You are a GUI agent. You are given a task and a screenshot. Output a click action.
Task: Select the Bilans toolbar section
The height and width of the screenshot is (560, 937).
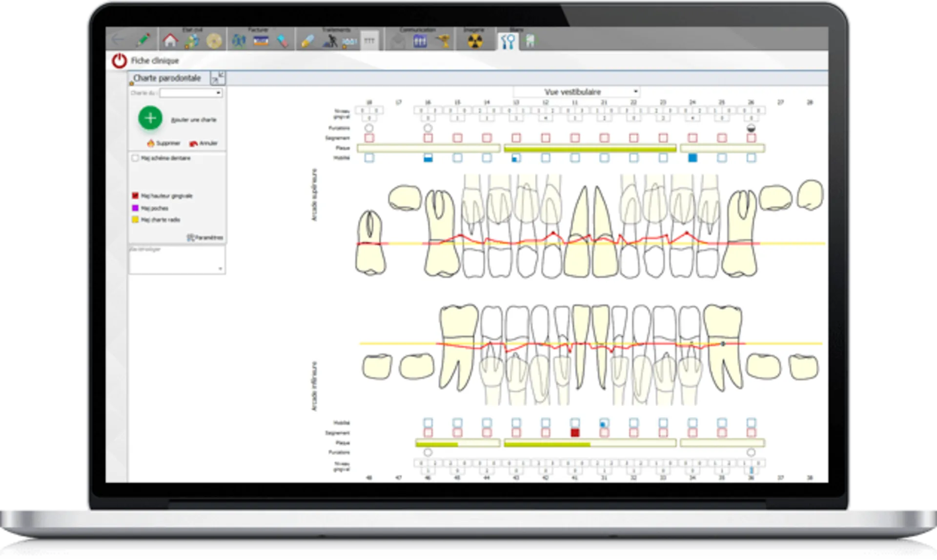(x=516, y=30)
